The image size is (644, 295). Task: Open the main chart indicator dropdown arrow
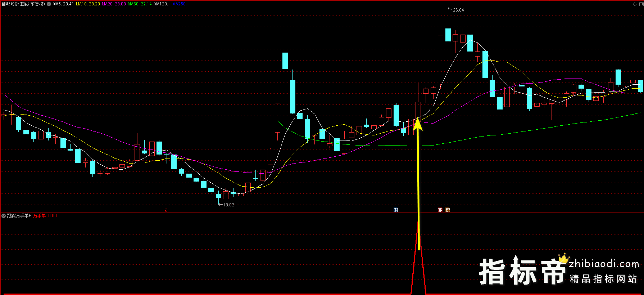49,4
